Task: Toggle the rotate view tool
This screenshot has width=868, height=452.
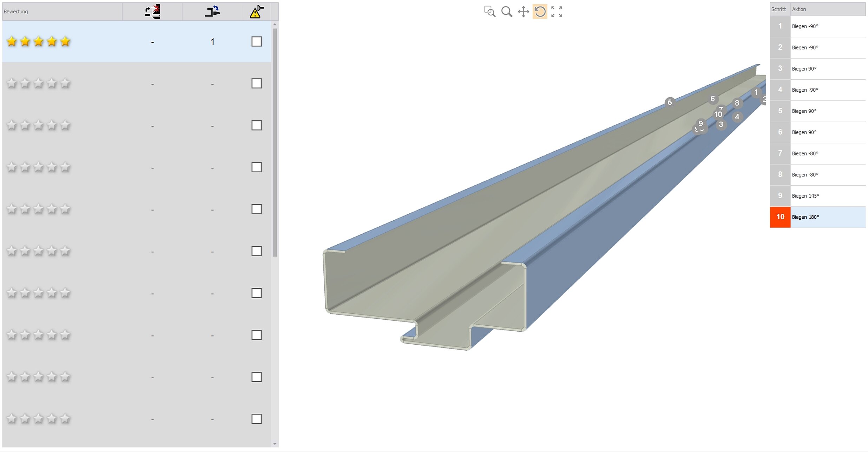Action: point(540,12)
